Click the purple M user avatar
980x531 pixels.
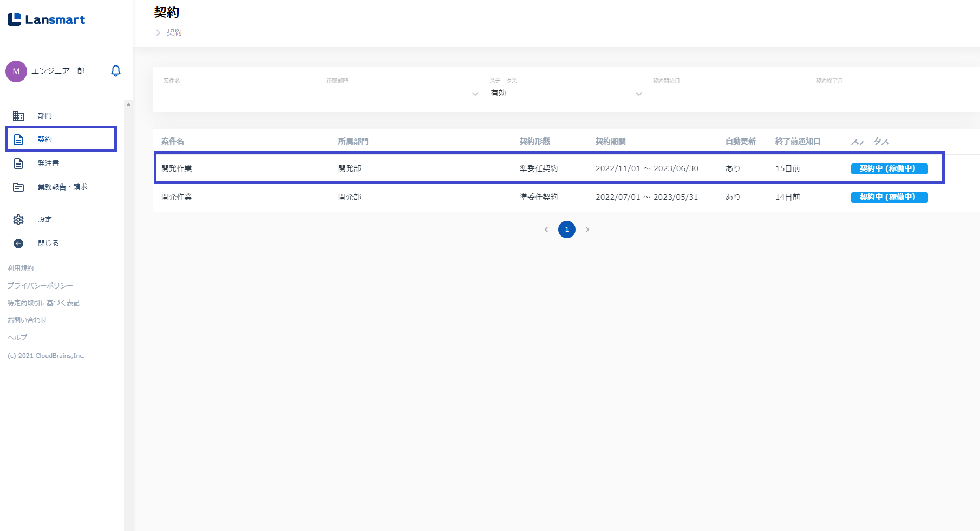16,71
